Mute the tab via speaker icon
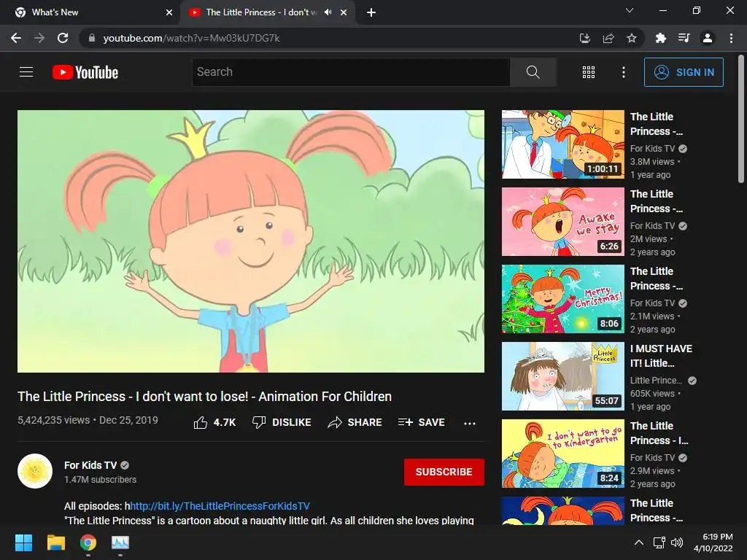The height and width of the screenshot is (560, 747). (x=328, y=12)
